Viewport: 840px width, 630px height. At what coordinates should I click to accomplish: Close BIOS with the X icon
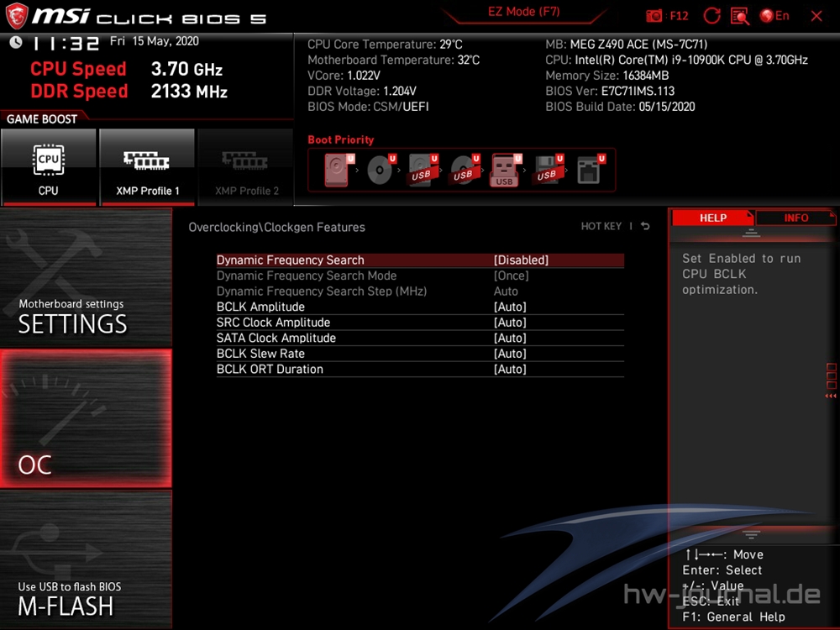816,16
